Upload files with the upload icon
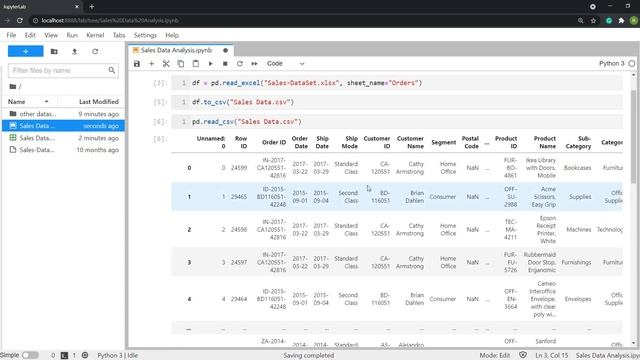This screenshot has height=360, width=640. coord(74,51)
